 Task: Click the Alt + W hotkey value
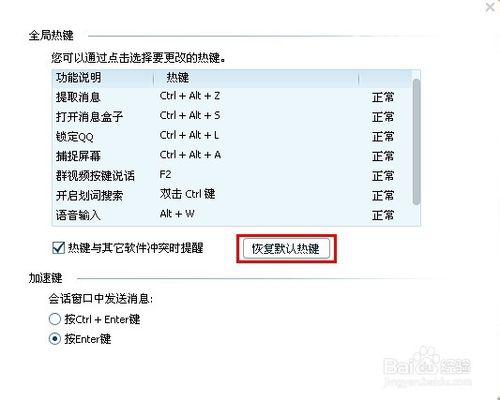[177, 214]
